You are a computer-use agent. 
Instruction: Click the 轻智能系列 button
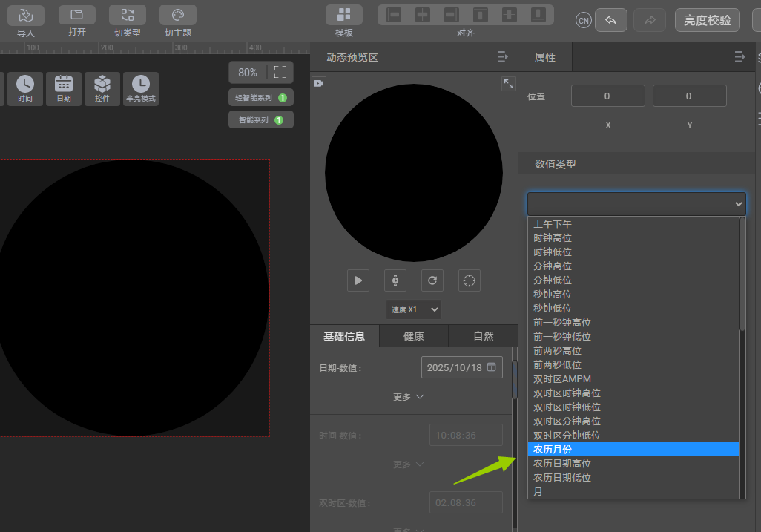click(260, 98)
